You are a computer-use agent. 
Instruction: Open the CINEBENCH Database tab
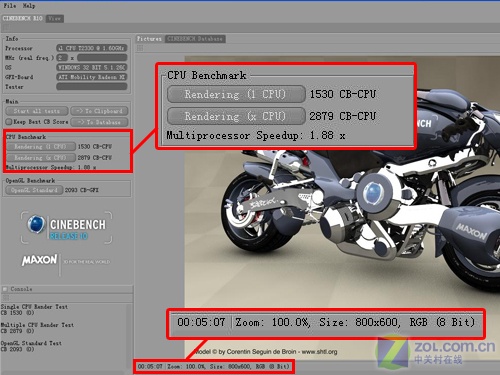195,39
